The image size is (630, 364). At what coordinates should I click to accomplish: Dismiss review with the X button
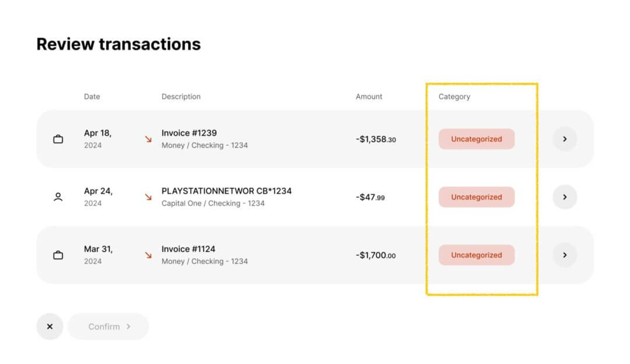[50, 327]
